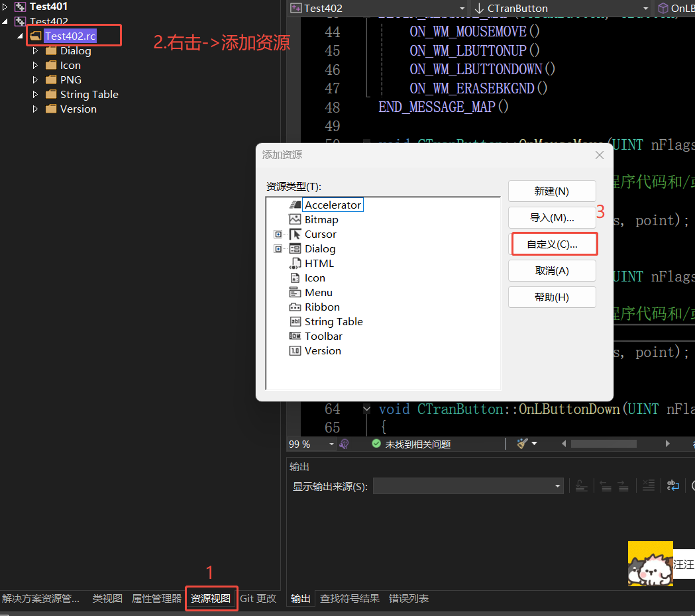The image size is (695, 616).
Task: Click the Version folder icon in tree
Action: click(52, 109)
